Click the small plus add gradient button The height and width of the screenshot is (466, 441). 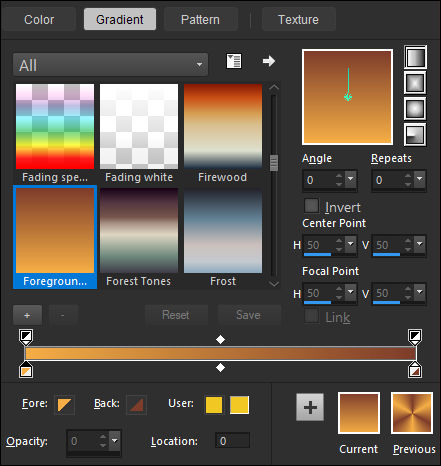coord(27,315)
